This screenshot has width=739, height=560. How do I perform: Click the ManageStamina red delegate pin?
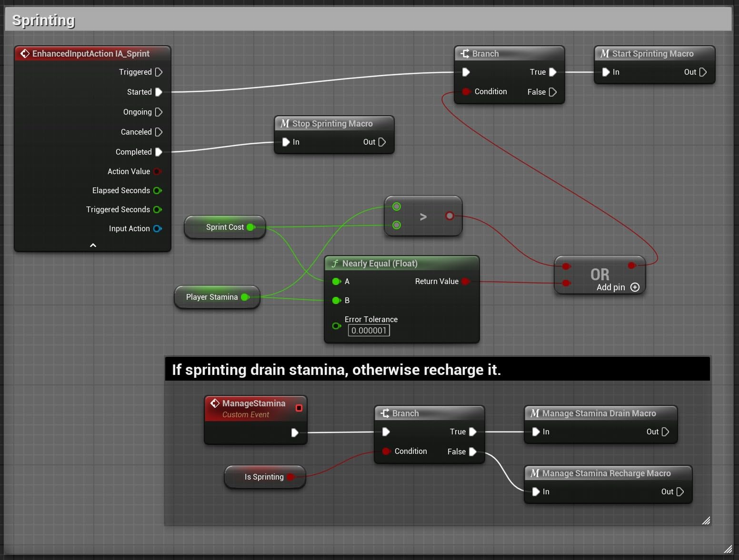click(299, 408)
